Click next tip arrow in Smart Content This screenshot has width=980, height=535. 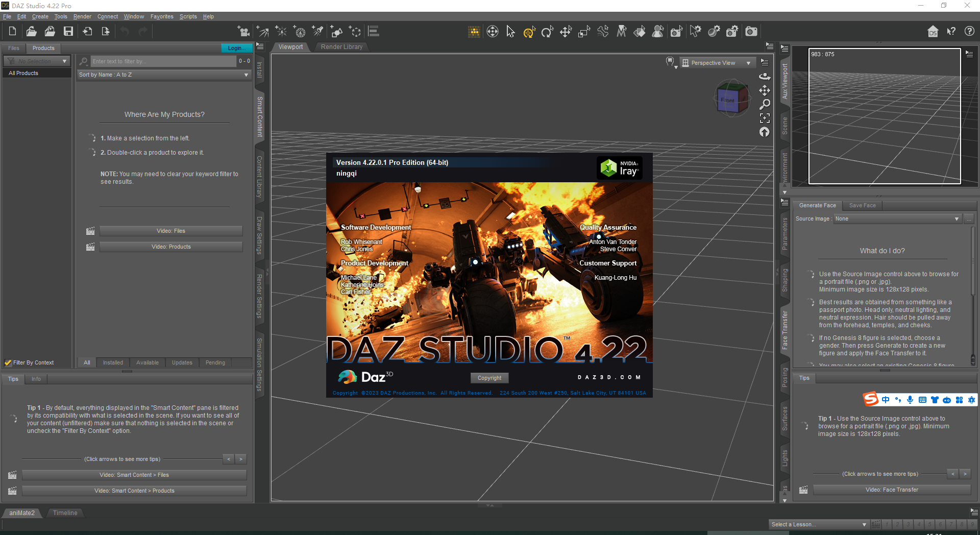241,459
